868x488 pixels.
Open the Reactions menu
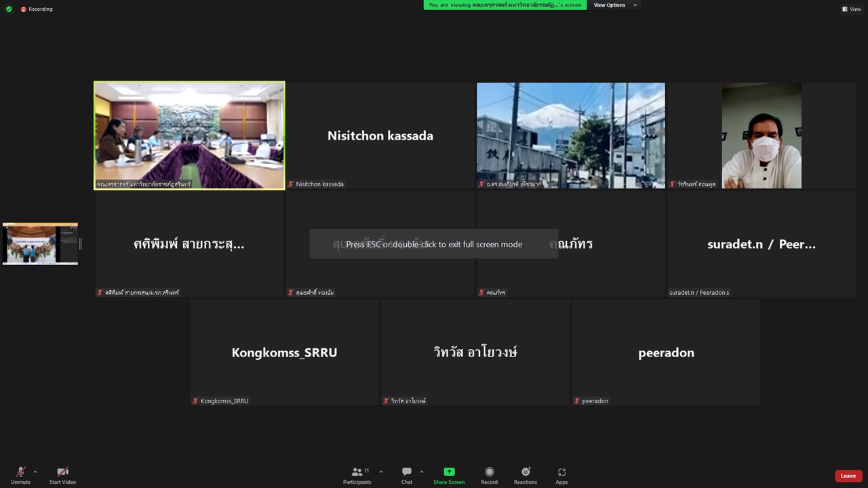(525, 475)
